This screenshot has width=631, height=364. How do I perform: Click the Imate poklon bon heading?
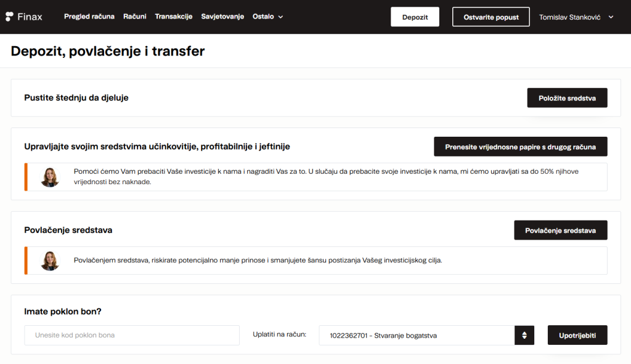[62, 312]
